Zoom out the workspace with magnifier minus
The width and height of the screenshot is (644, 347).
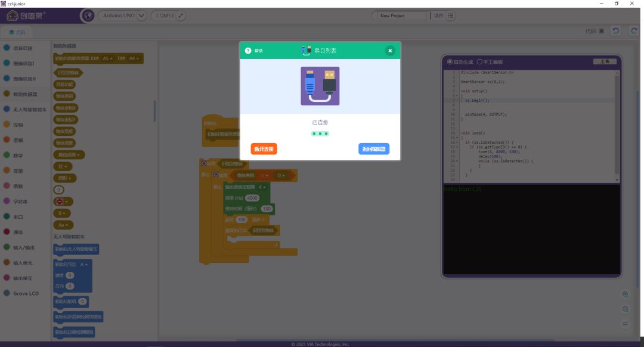626,309
